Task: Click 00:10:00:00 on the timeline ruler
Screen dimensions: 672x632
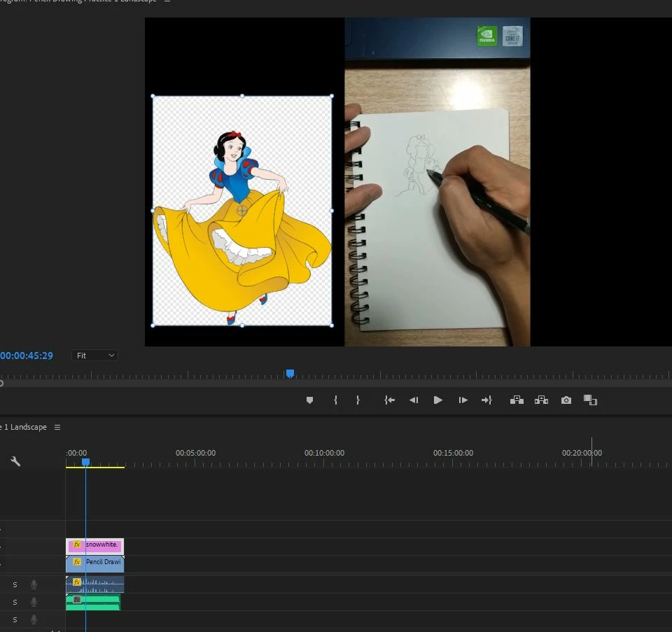Action: 324,453
